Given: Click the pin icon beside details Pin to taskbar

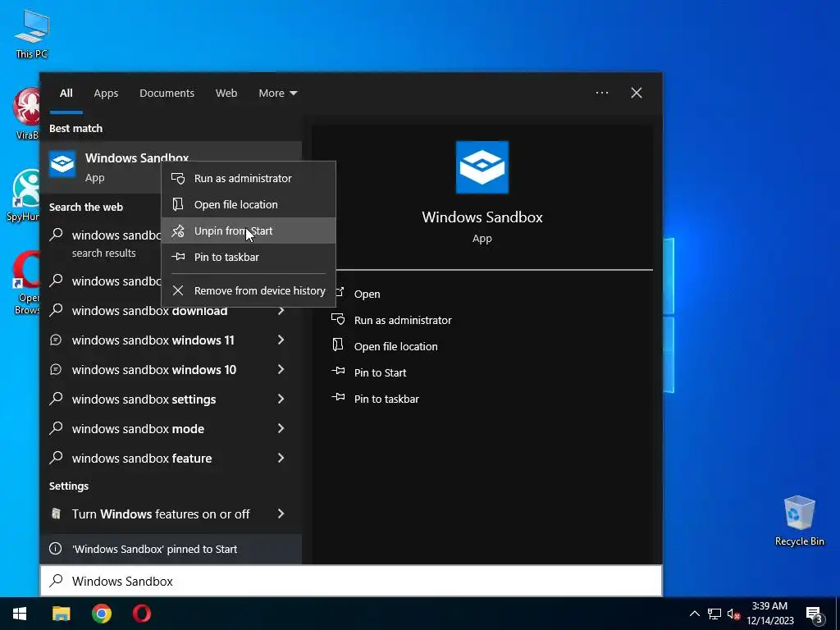Looking at the screenshot, I should (338, 398).
